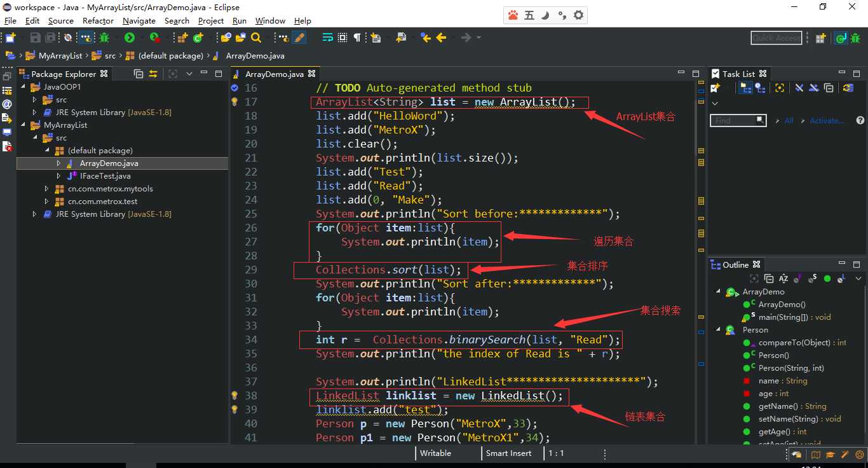Image resolution: width=868 pixels, height=468 pixels.
Task: Click the Last Edit Location icon
Action: [424, 38]
